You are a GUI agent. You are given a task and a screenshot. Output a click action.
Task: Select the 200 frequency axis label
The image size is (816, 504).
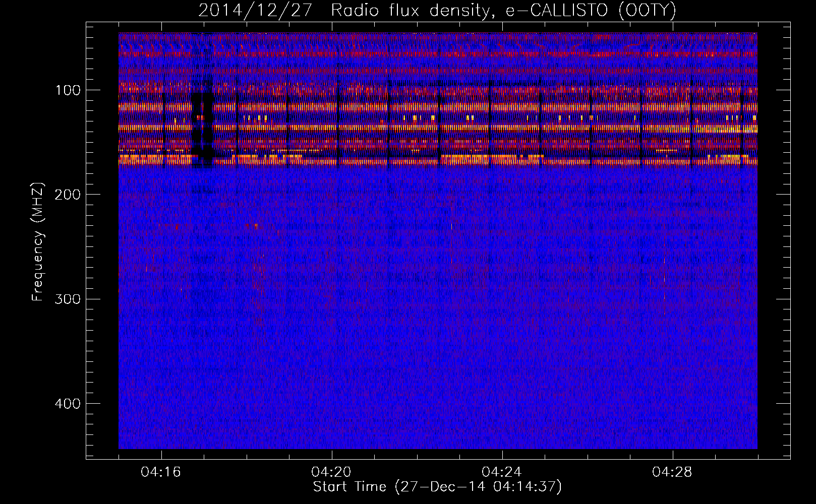68,195
